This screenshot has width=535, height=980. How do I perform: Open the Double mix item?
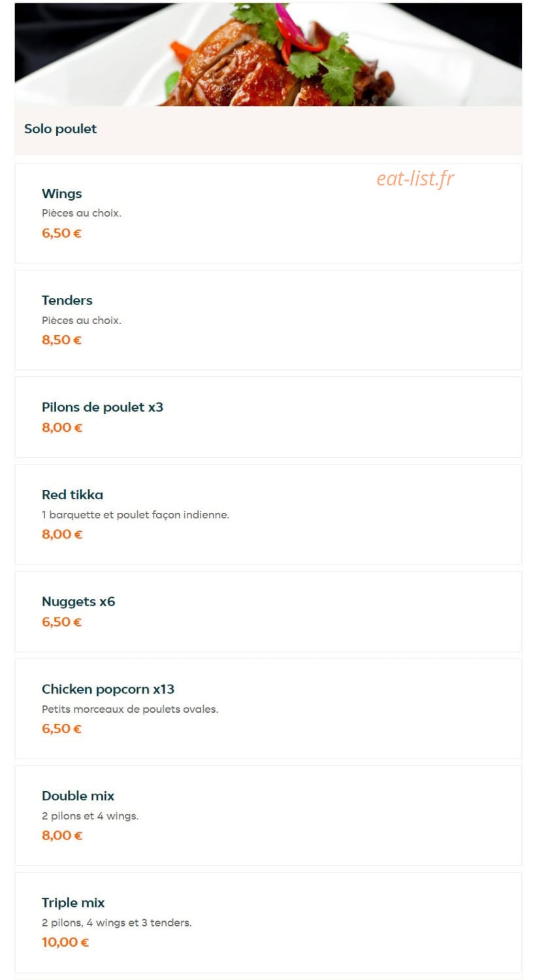tap(268, 815)
